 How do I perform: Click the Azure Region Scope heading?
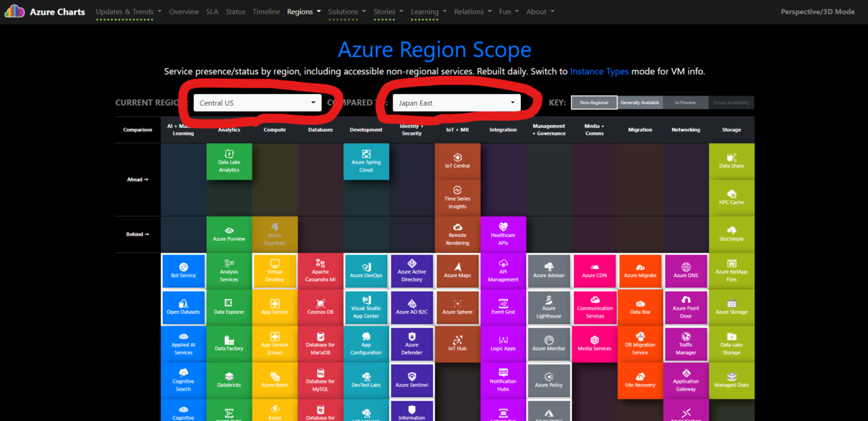click(x=434, y=49)
